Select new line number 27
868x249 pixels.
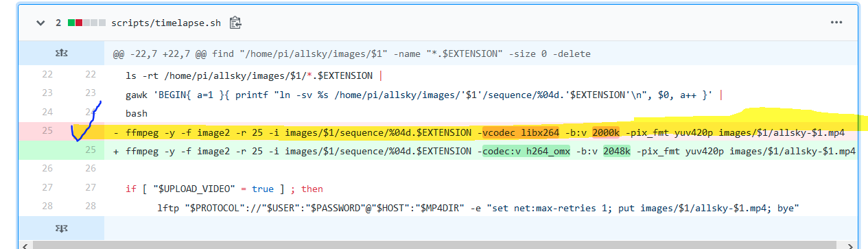pyautogui.click(x=90, y=188)
